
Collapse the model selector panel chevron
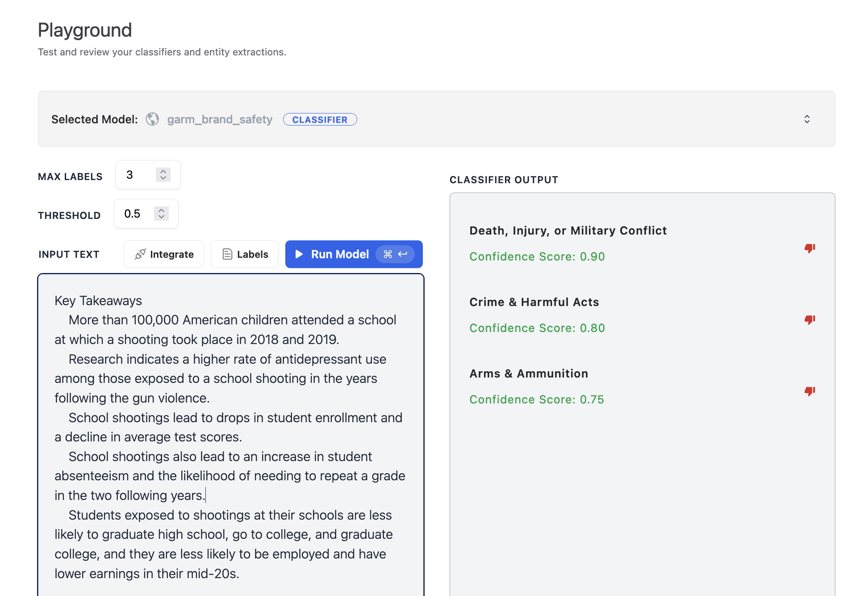(x=807, y=119)
